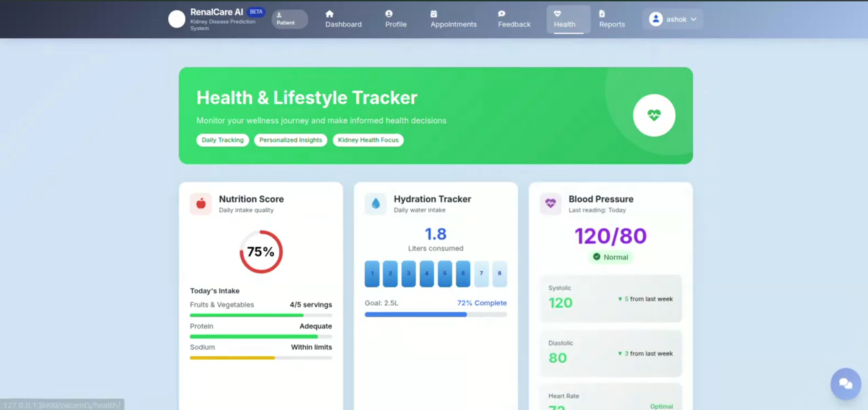The height and width of the screenshot is (410, 868).
Task: Click the Blood Pressure heart icon
Action: pos(551,204)
